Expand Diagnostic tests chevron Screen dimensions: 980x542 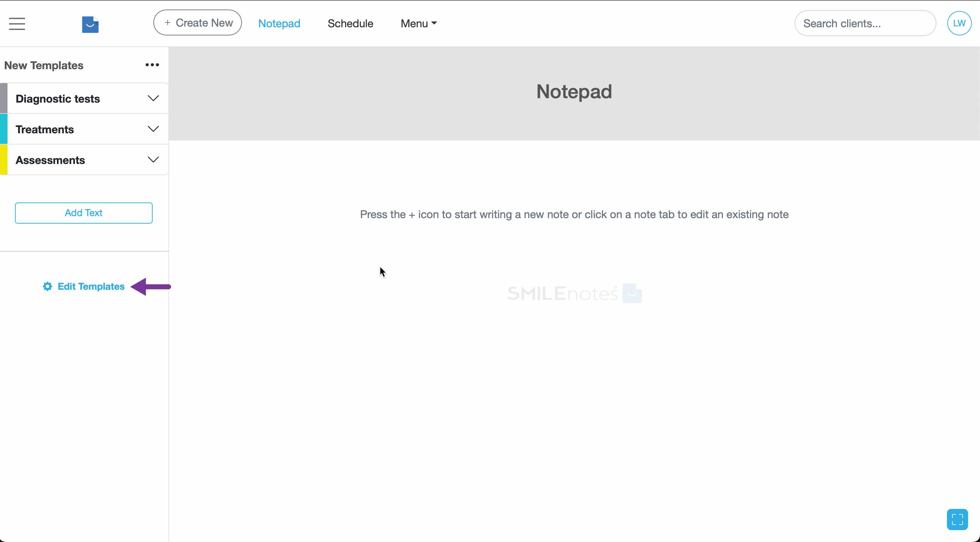point(153,99)
